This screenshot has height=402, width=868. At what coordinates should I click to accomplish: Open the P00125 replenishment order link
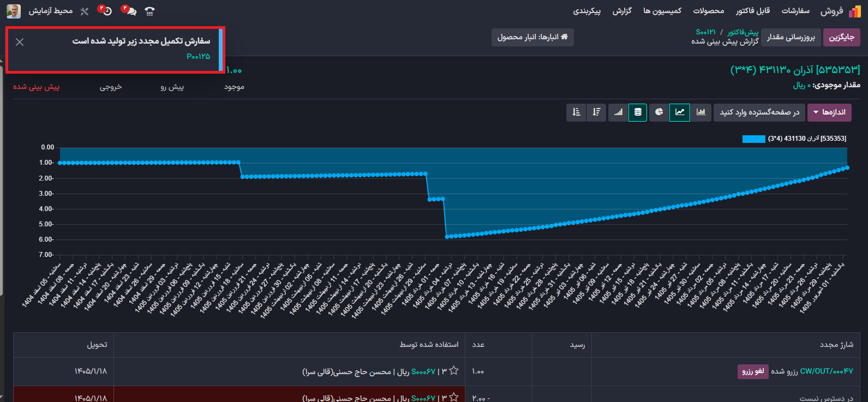pyautogui.click(x=198, y=56)
